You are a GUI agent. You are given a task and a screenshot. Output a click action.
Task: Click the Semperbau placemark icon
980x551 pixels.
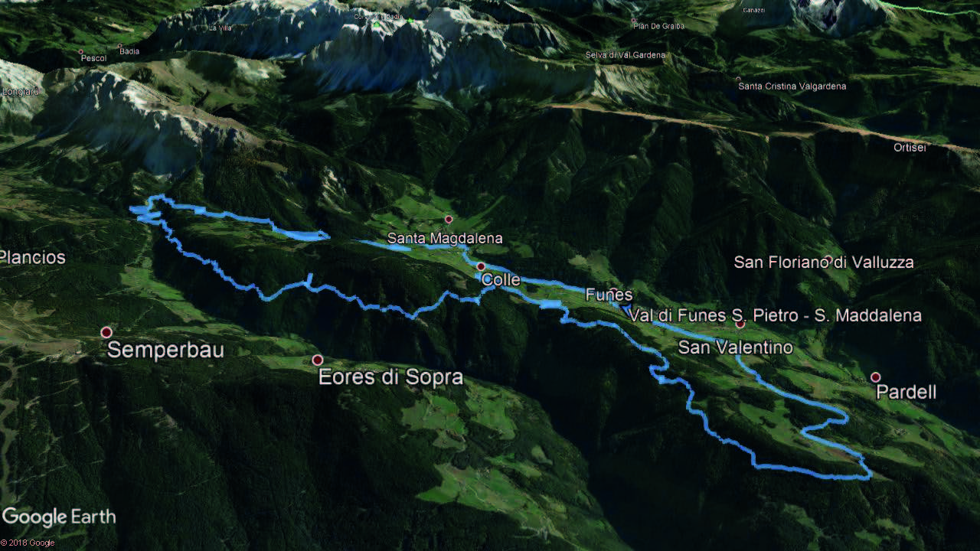pyautogui.click(x=106, y=332)
